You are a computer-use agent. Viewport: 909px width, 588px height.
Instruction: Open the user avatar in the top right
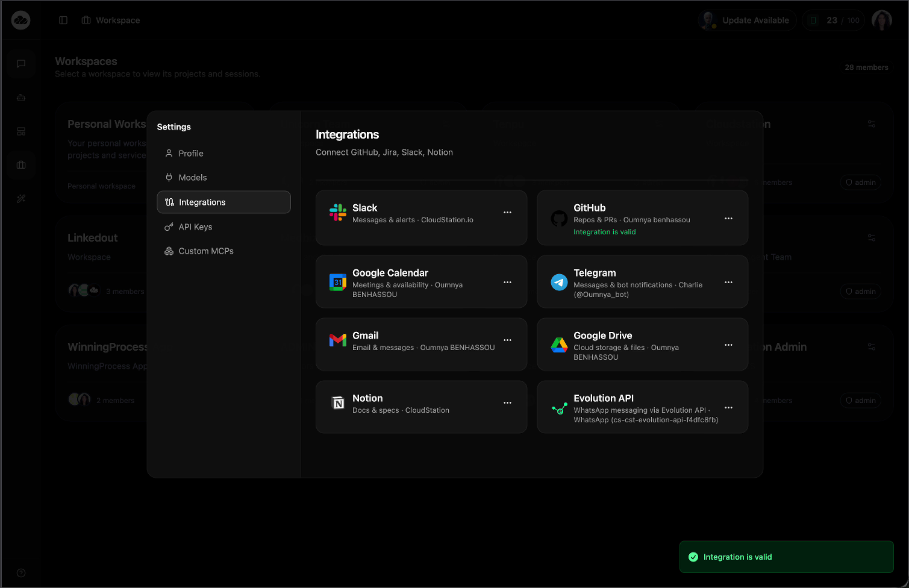pos(882,20)
